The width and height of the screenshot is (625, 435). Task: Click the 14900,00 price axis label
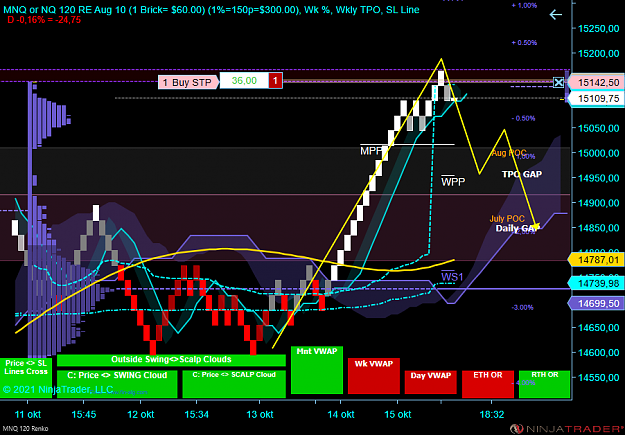click(599, 203)
